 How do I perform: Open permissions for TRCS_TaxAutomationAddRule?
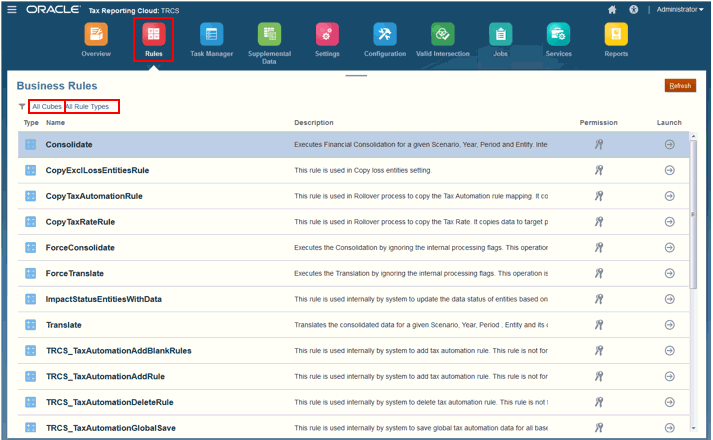point(599,376)
